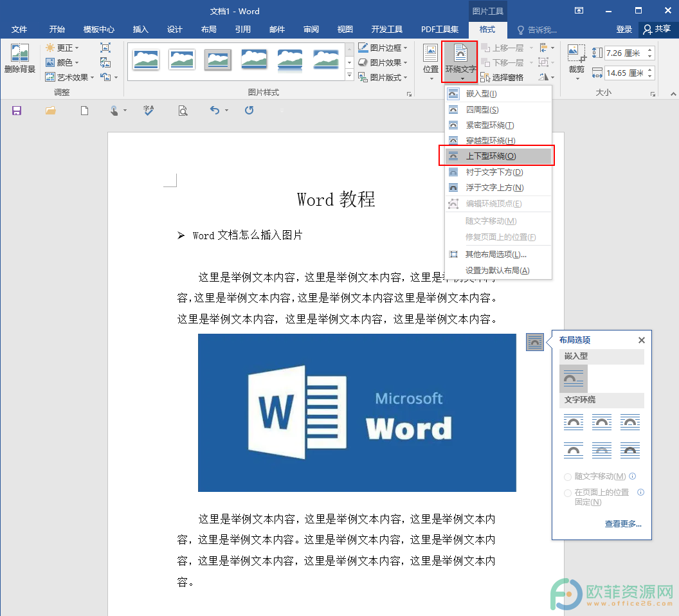This screenshot has height=616, width=679.
Task: Click the 告诉我 search box
Action: click(x=537, y=30)
